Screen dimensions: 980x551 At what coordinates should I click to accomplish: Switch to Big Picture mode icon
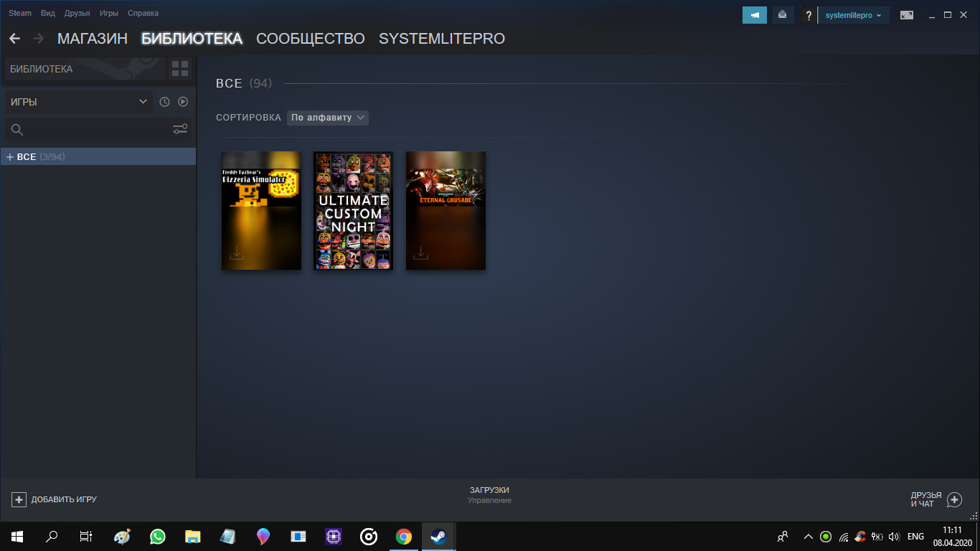pos(907,15)
